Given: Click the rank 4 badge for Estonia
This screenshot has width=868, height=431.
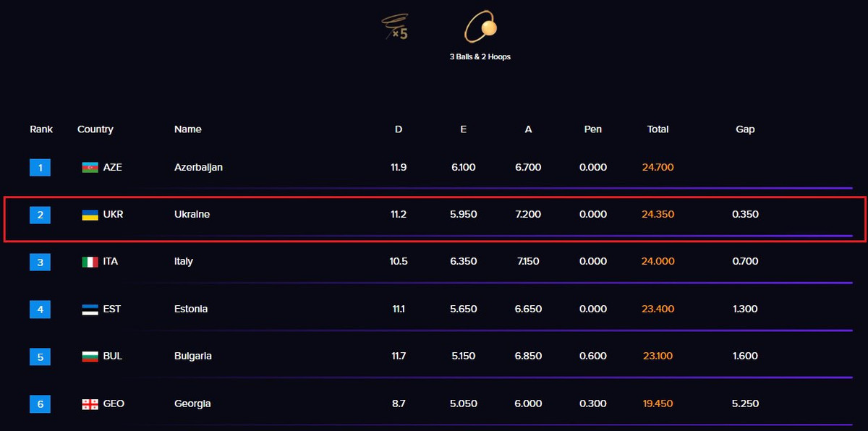Looking at the screenshot, I should [41, 310].
